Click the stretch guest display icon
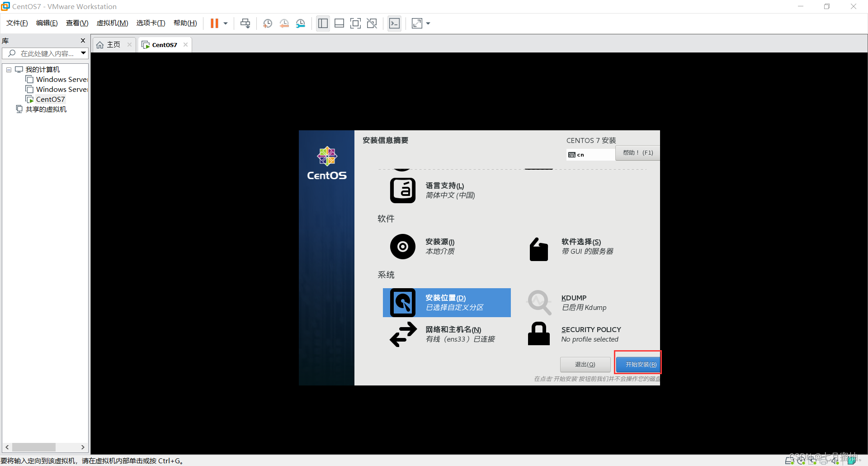 click(x=417, y=24)
